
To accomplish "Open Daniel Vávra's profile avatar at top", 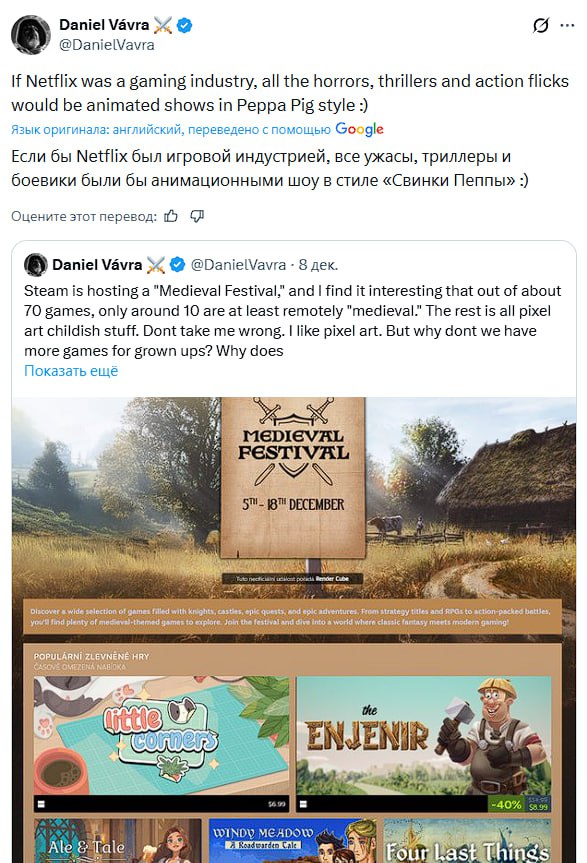I will (x=31, y=35).
